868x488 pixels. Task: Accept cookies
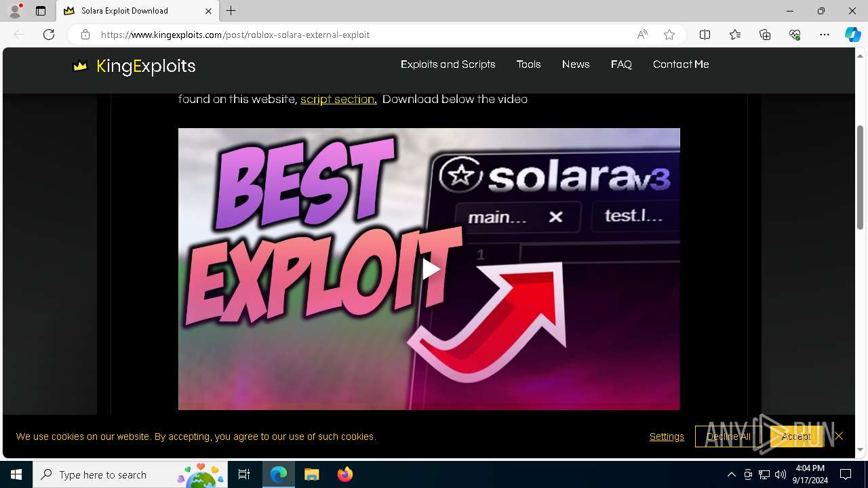(796, 436)
